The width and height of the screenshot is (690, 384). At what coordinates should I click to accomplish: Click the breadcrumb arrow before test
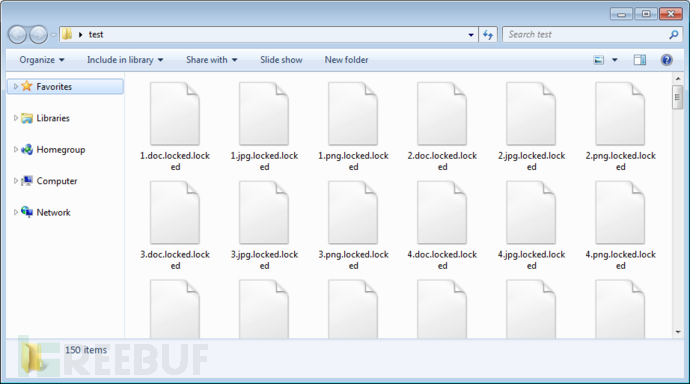click(x=81, y=35)
